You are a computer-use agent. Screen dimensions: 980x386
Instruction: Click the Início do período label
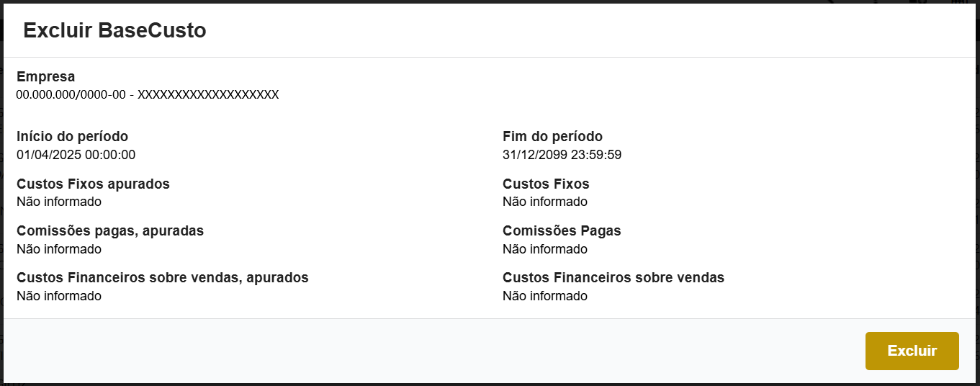tap(72, 136)
